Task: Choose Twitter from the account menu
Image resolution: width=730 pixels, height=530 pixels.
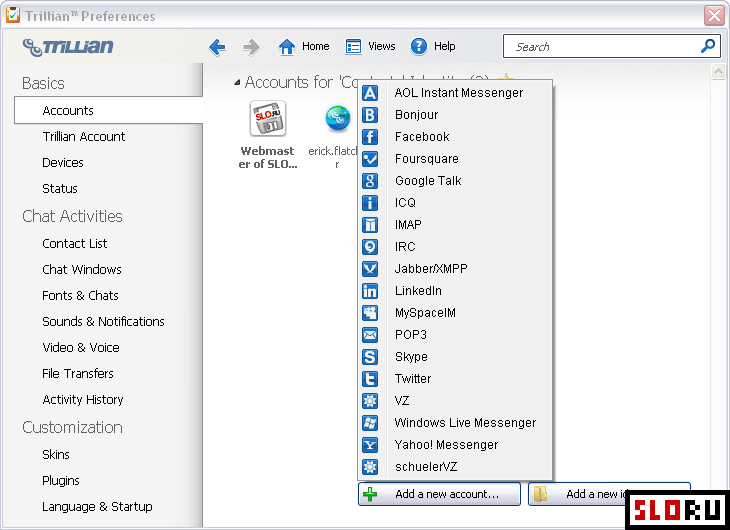Action: (x=455, y=379)
